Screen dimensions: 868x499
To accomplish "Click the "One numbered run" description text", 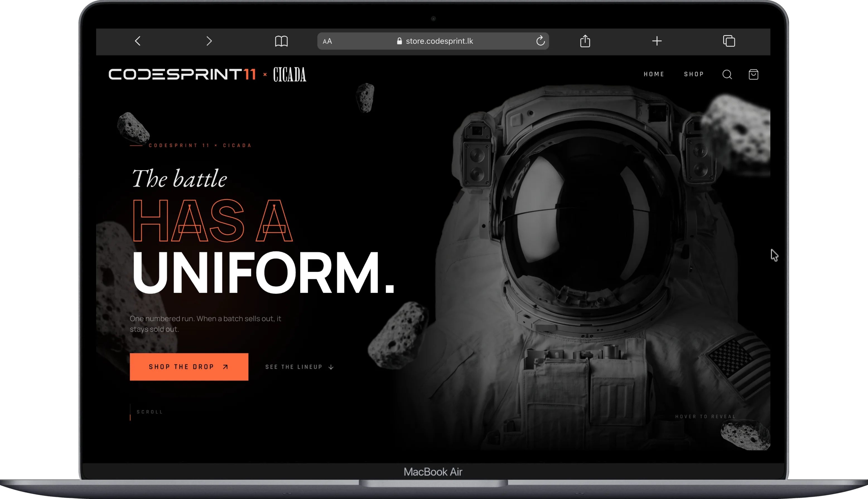I will click(x=206, y=323).
